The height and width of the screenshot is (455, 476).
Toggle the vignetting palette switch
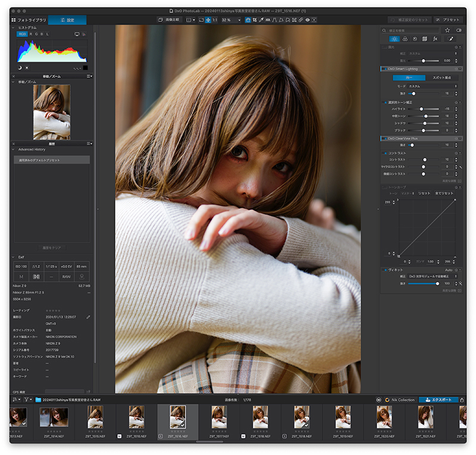(x=385, y=270)
